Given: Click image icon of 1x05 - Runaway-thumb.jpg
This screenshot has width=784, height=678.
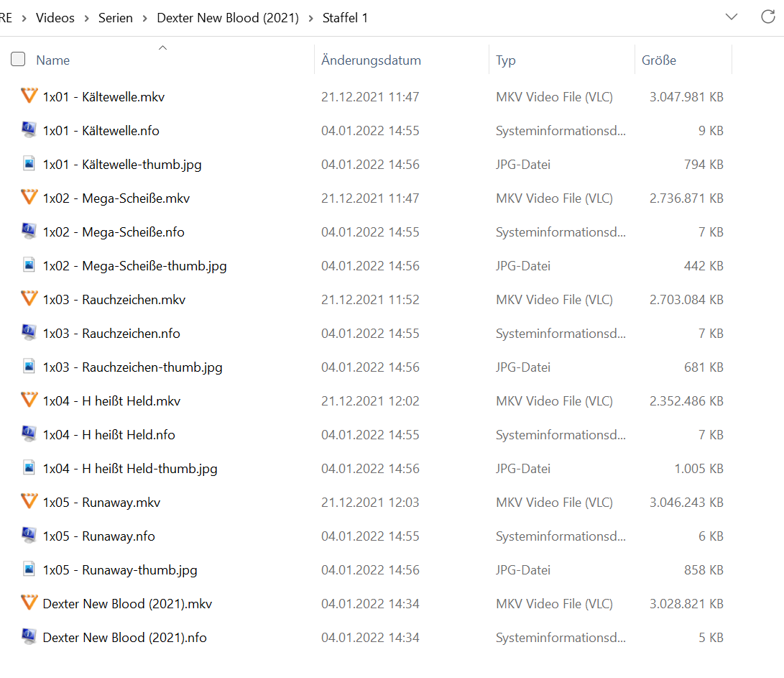Looking at the screenshot, I should pyautogui.click(x=29, y=569).
